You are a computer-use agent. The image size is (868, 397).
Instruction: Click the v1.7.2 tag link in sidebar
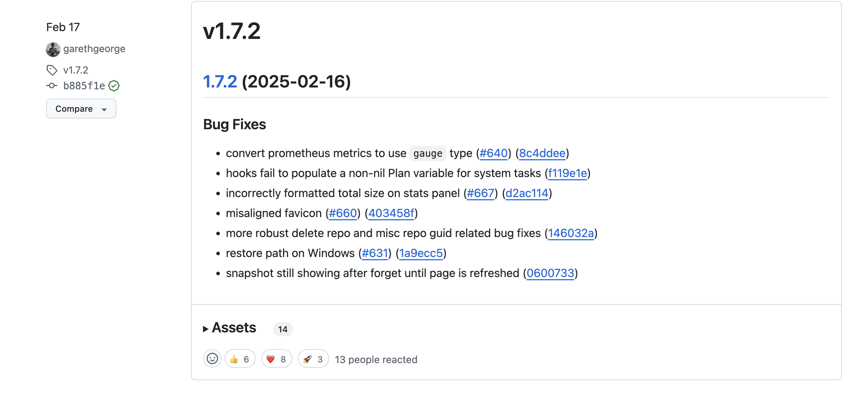pos(76,70)
